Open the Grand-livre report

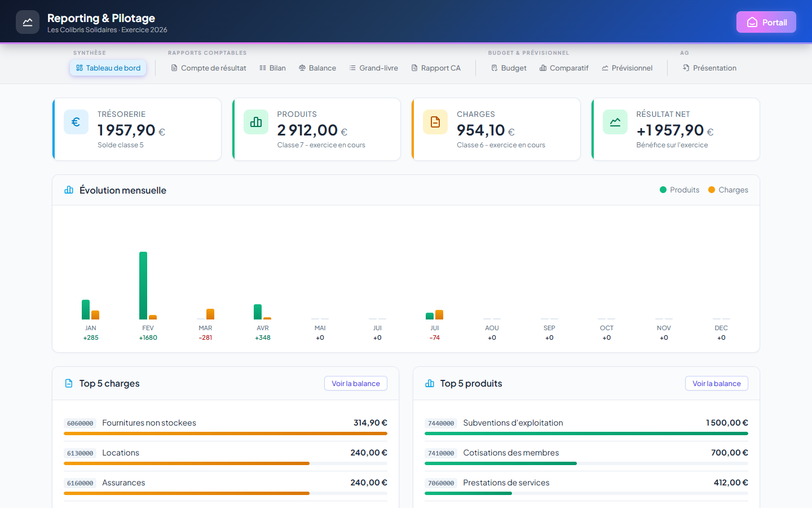pos(373,68)
